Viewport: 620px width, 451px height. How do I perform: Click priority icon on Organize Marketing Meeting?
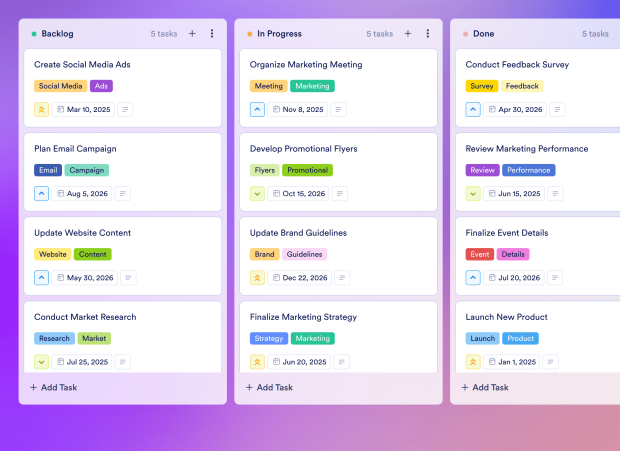257,109
